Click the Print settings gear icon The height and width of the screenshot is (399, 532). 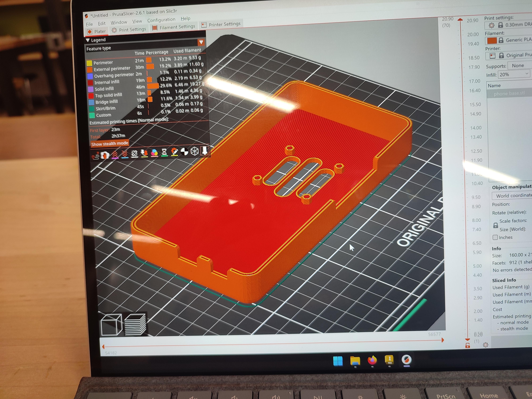492,26
